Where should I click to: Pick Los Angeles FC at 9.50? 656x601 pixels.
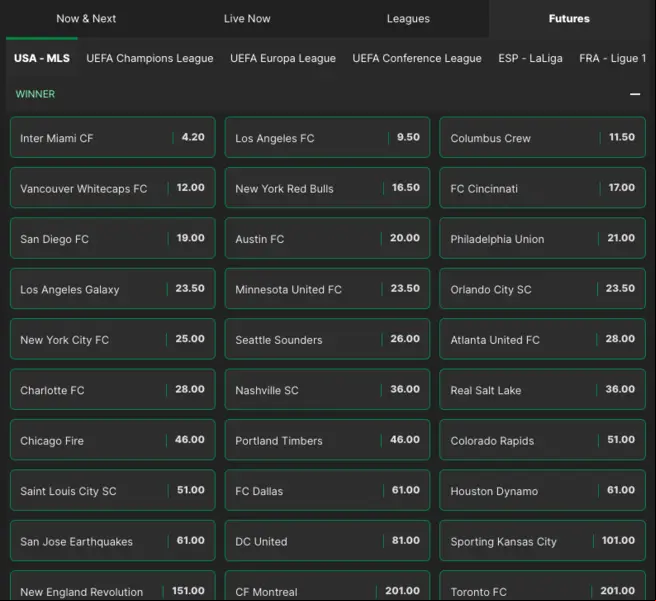pos(327,138)
